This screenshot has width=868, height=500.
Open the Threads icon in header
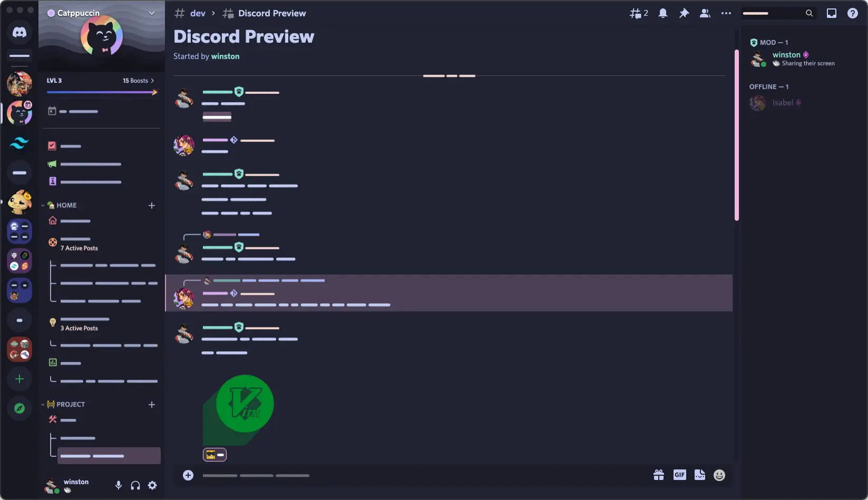[638, 13]
